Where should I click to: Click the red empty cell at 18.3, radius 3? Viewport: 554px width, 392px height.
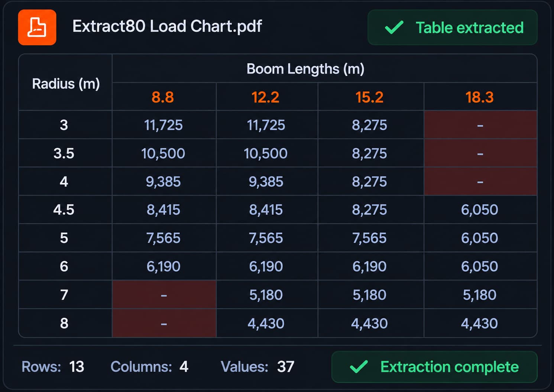(x=480, y=125)
